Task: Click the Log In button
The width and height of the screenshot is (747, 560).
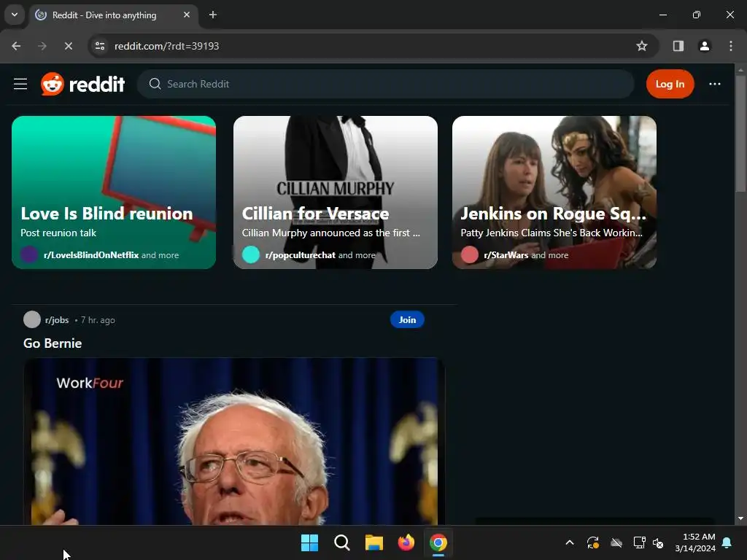Action: point(670,84)
